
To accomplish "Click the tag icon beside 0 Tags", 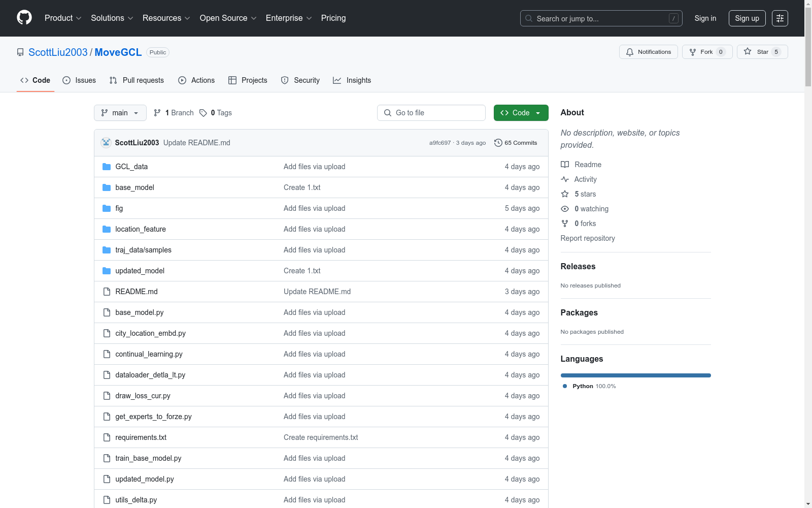I will click(x=203, y=113).
